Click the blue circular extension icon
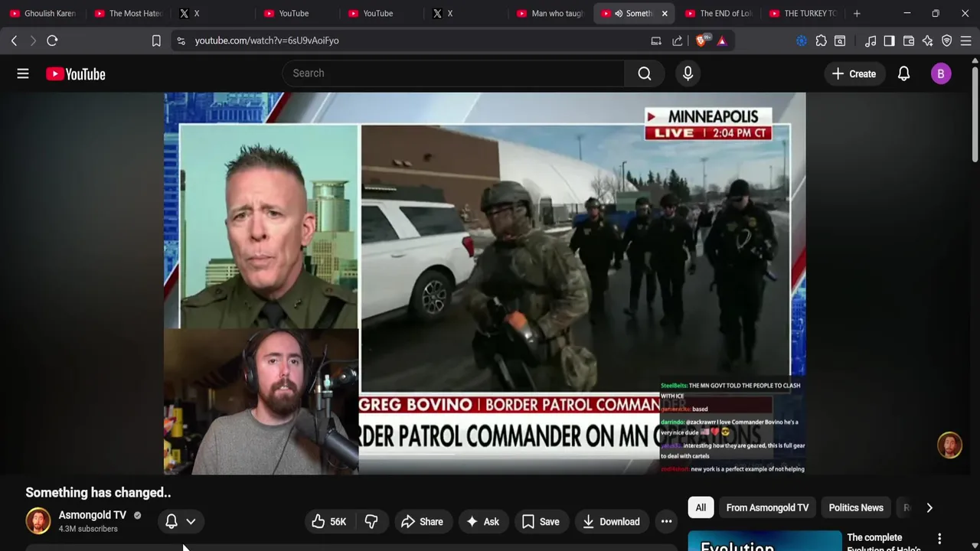This screenshot has height=551, width=980. [802, 41]
